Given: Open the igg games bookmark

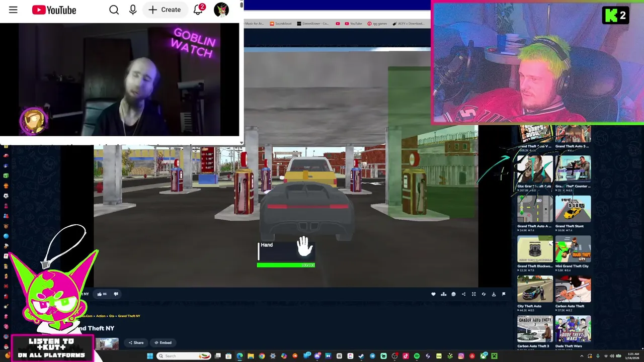Looking at the screenshot, I should [x=377, y=24].
